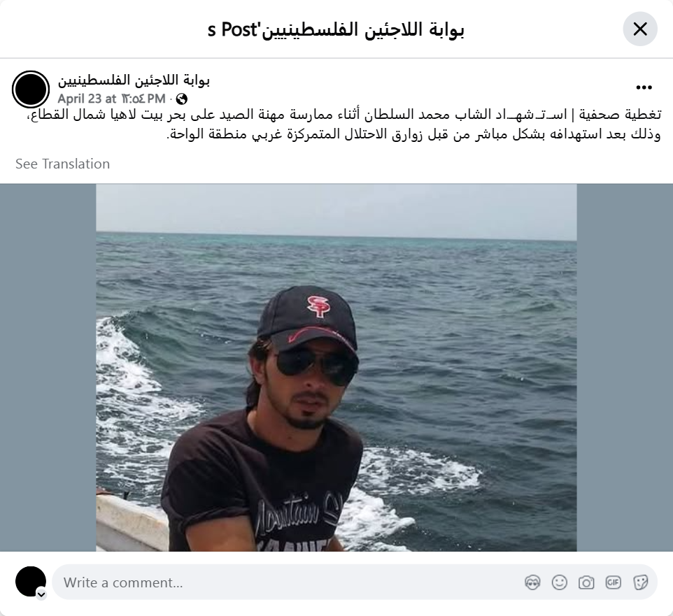Click the Arabic post caption text

click(x=341, y=124)
